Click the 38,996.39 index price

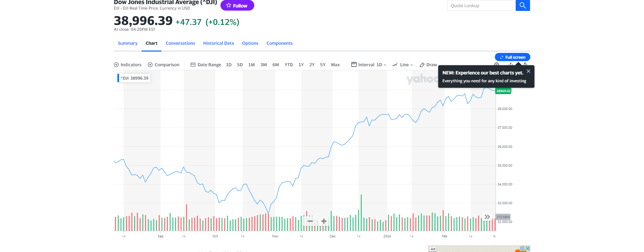143,21
